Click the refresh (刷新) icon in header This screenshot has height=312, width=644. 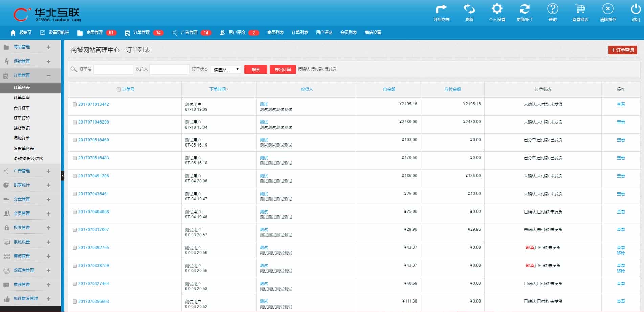[x=469, y=9]
